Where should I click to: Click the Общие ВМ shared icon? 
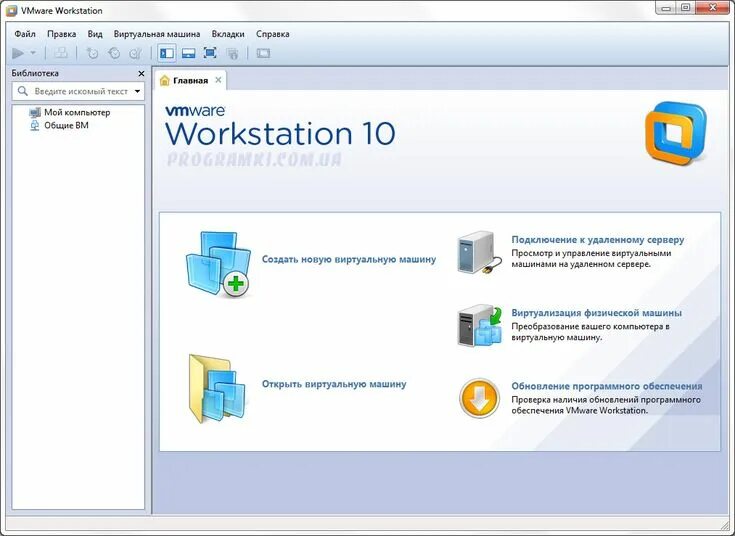click(x=35, y=126)
